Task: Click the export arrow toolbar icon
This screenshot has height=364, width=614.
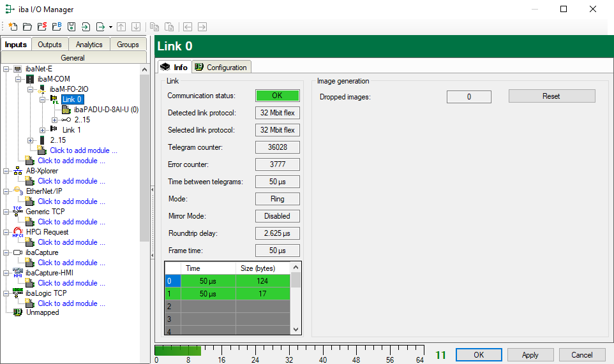Action: pyautogui.click(x=100, y=27)
